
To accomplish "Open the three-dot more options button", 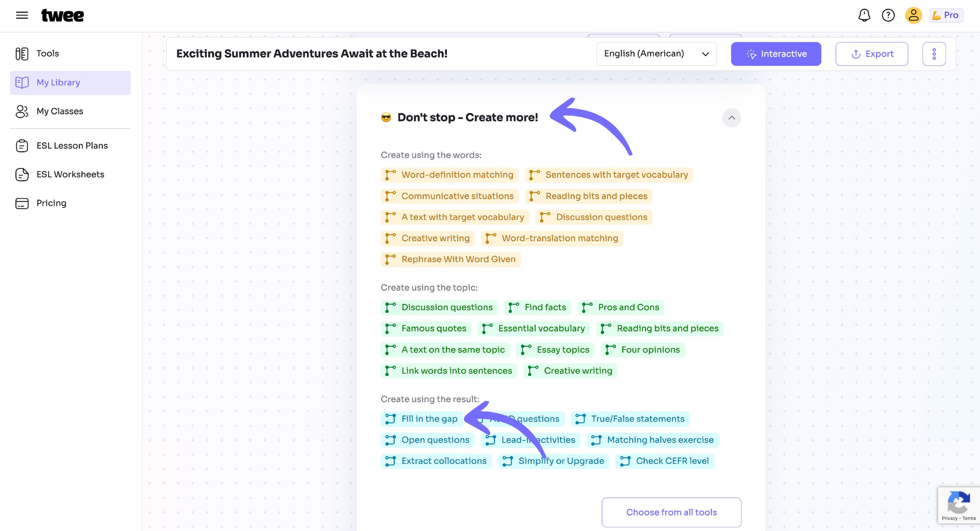I will pos(934,54).
